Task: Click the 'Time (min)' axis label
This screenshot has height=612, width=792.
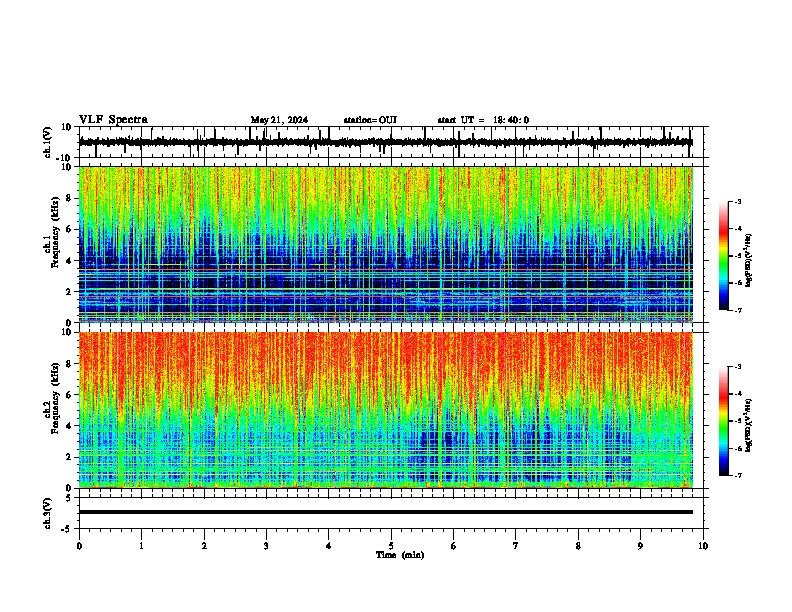Action: pos(400,555)
